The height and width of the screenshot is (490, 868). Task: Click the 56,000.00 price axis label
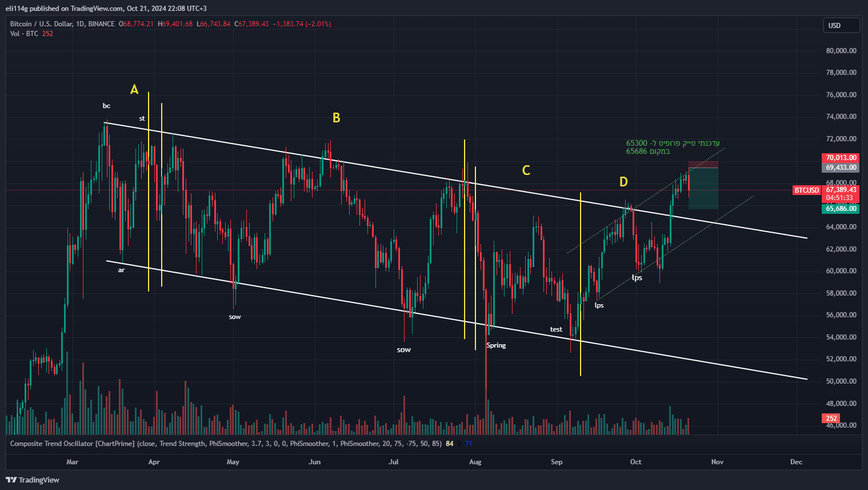(x=841, y=315)
